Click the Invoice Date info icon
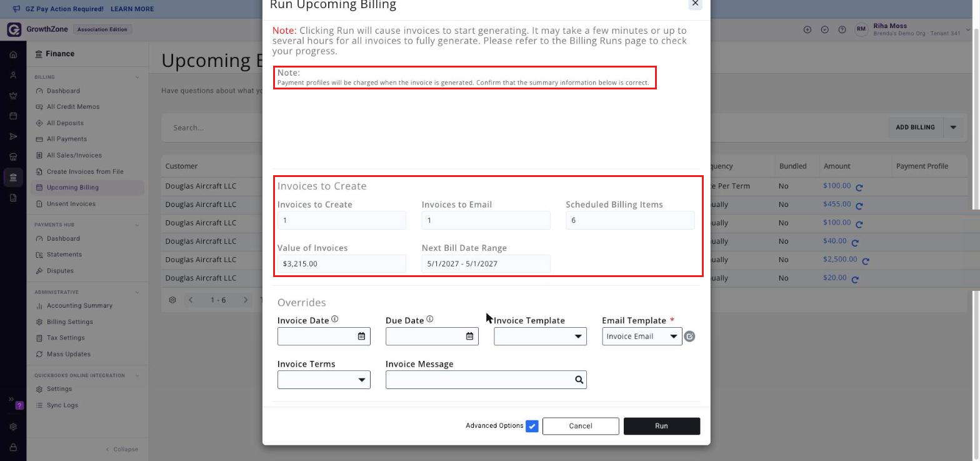 tap(335, 319)
